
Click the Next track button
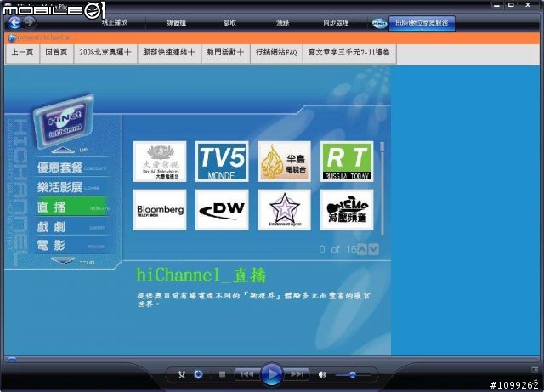(x=297, y=374)
